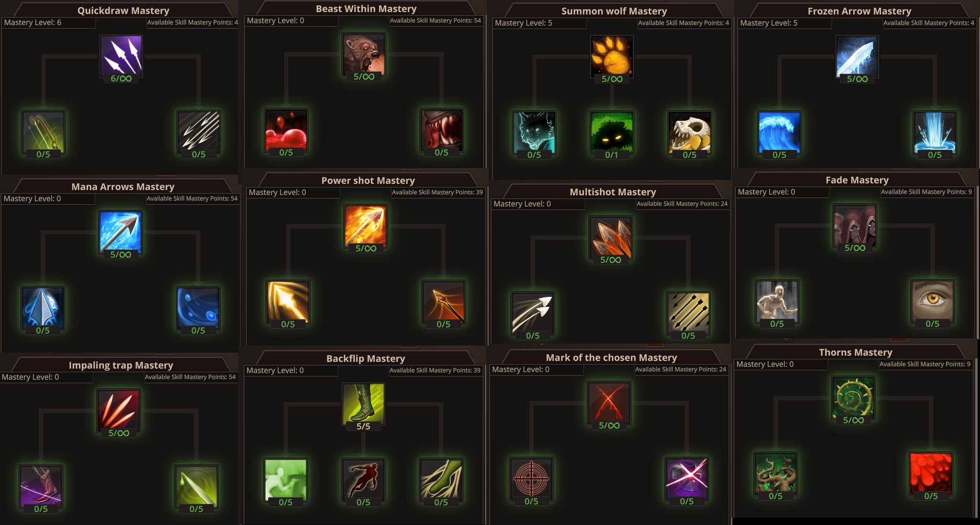
Task: Select the green boot Backflip skill icon
Action: pos(364,404)
